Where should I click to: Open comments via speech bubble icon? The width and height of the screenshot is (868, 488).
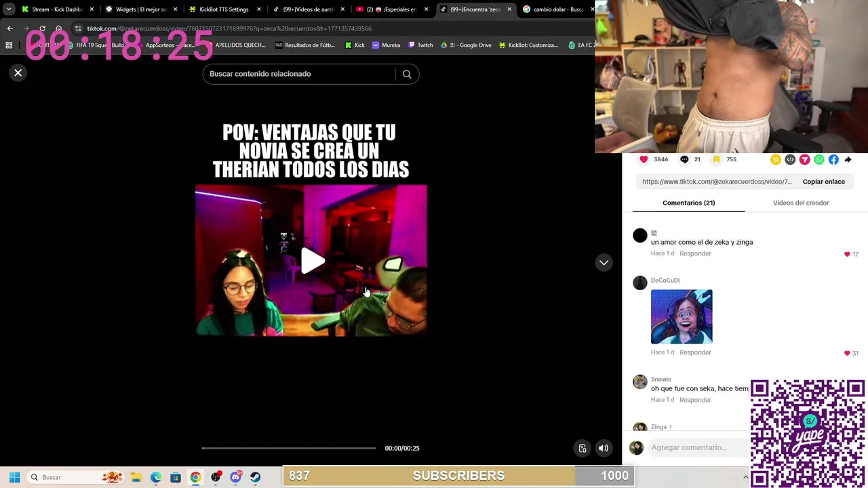tap(684, 159)
